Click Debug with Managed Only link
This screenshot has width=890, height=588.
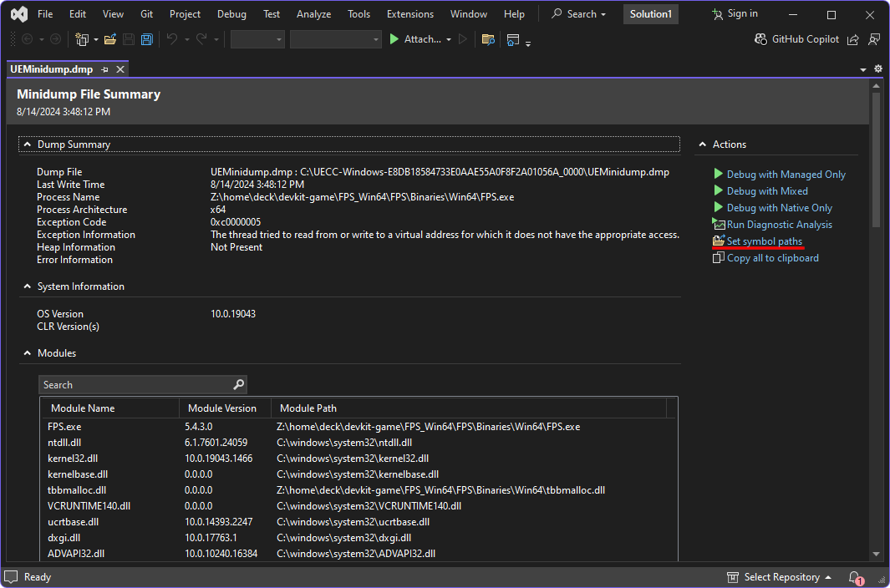[786, 175]
